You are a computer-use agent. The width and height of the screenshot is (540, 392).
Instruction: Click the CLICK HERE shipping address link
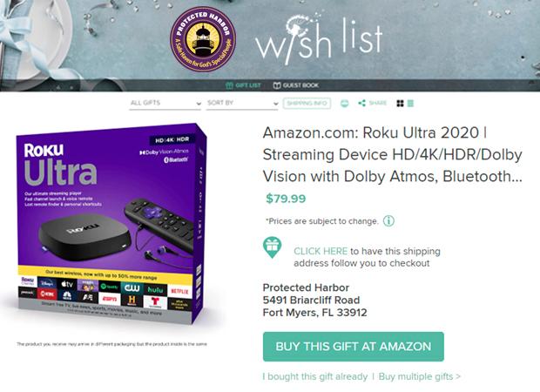pyautogui.click(x=321, y=251)
